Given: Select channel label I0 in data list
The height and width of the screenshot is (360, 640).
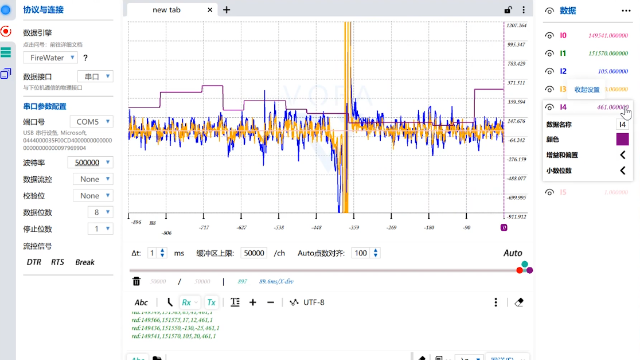Looking at the screenshot, I should coord(563,36).
